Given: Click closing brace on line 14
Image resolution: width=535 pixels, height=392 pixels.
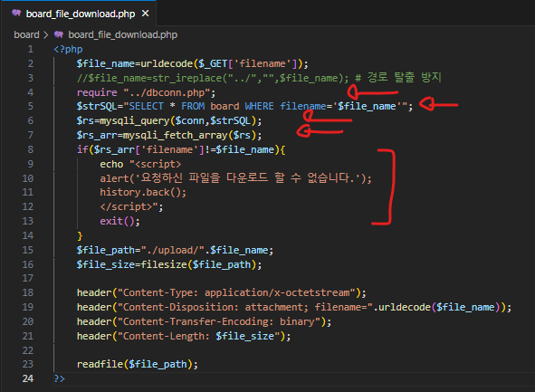Looking at the screenshot, I should (80, 235).
